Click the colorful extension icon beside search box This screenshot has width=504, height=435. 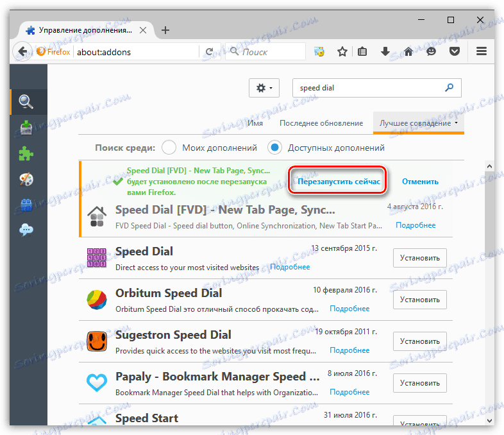[x=319, y=51]
